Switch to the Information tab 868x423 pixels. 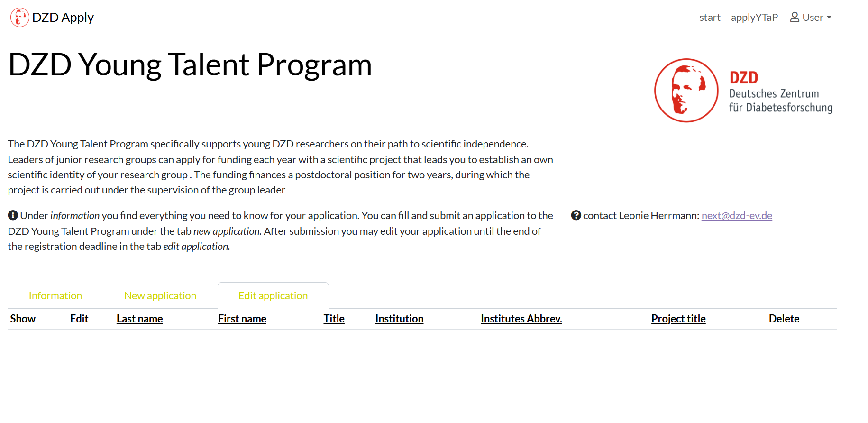pos(55,296)
